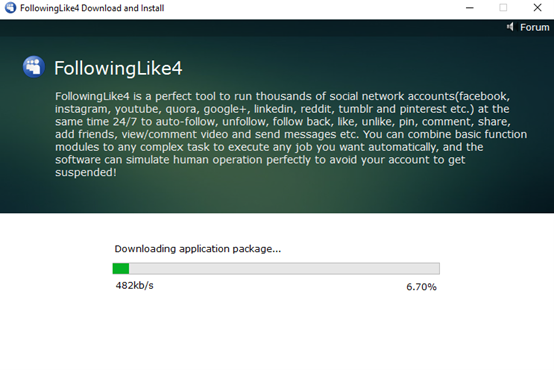
Task: Click the window title 'FollowingLike4 Download and Install'
Action: tap(92, 8)
